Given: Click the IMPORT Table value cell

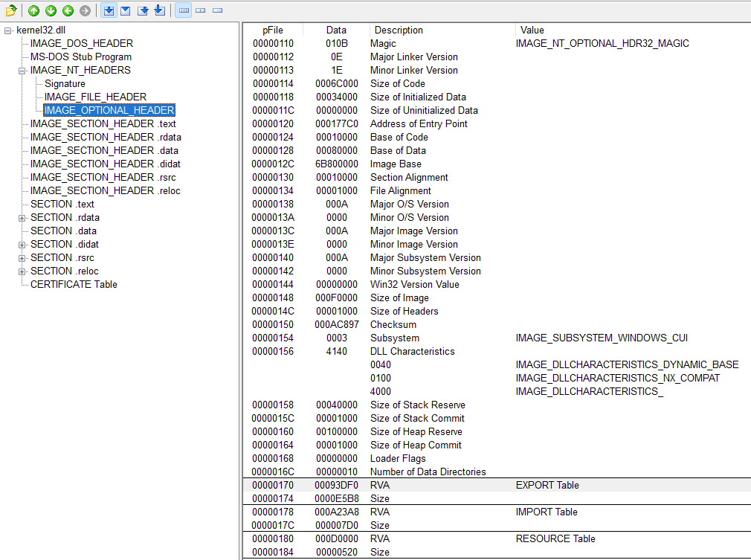Looking at the screenshot, I should (x=547, y=512).
